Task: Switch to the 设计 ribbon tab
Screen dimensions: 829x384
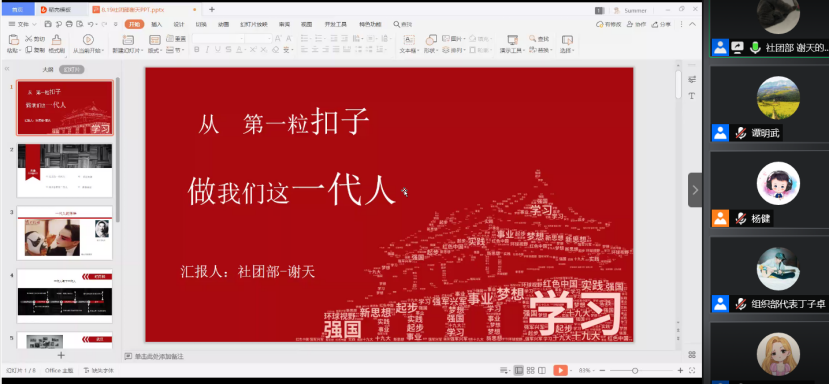Action: point(179,24)
